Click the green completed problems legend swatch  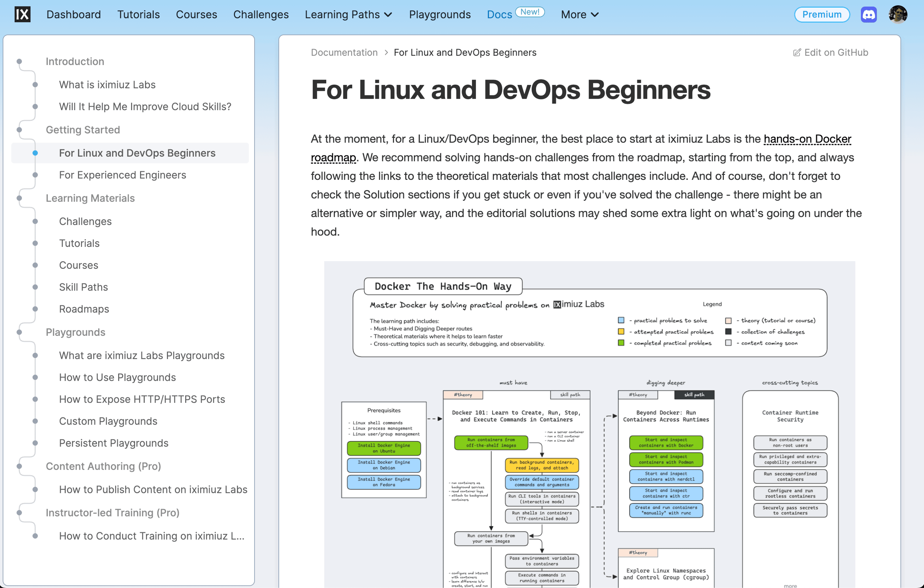[621, 343]
